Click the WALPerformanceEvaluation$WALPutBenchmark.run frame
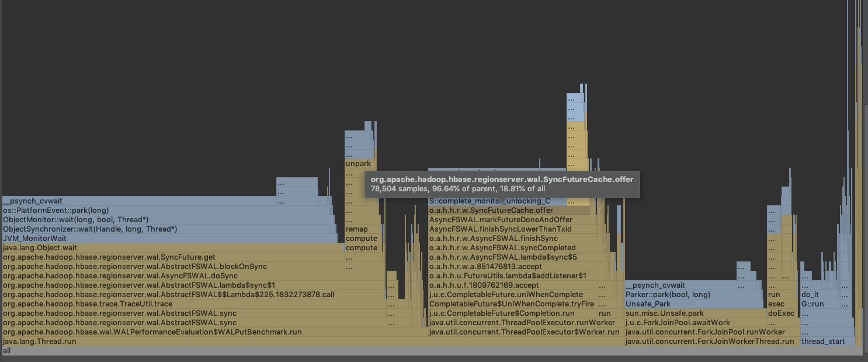Viewport: 868px width, 362px height. tap(214, 332)
